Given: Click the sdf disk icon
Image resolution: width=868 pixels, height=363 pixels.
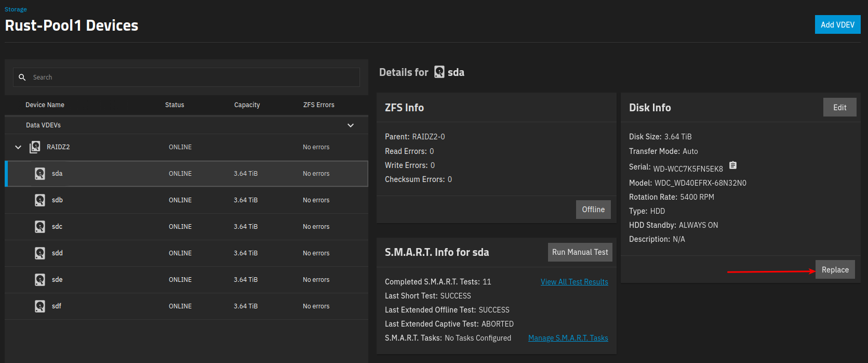Looking at the screenshot, I should pos(40,306).
